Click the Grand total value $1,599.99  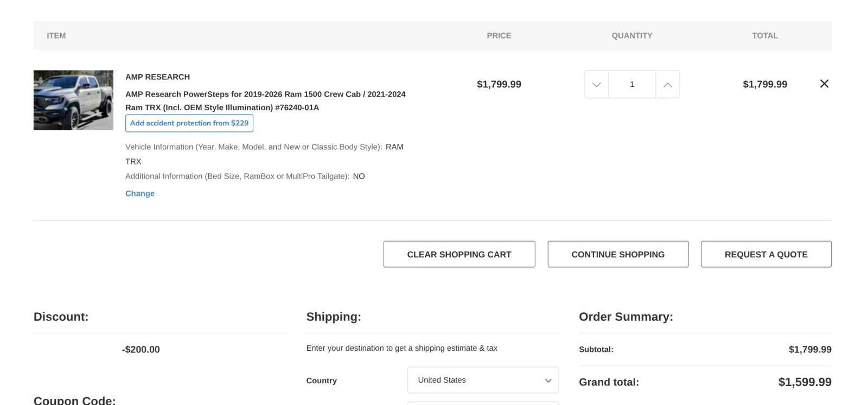tap(805, 382)
